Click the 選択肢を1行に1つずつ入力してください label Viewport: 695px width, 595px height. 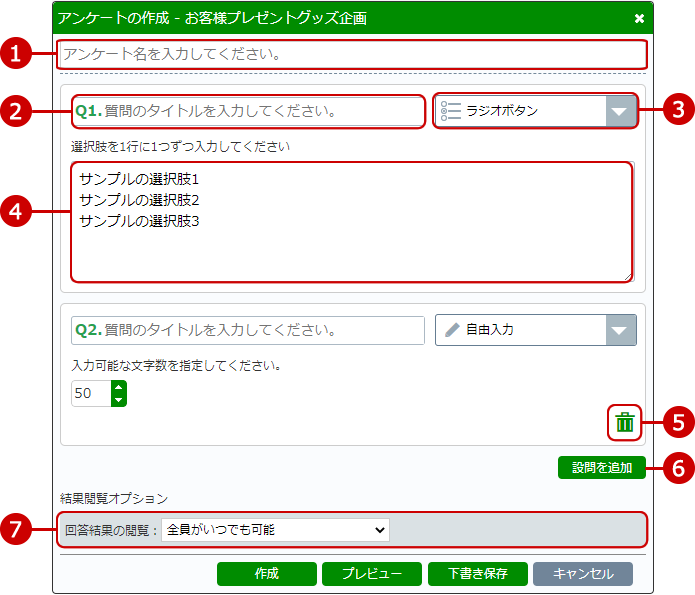(180, 146)
